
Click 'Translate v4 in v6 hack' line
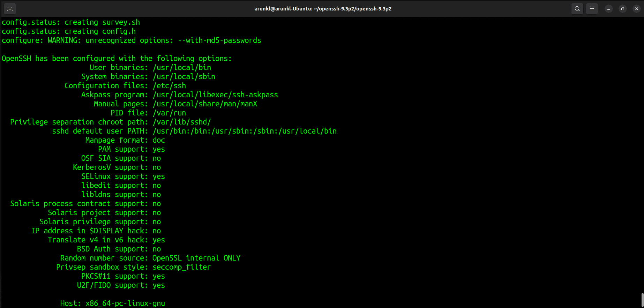(106, 240)
